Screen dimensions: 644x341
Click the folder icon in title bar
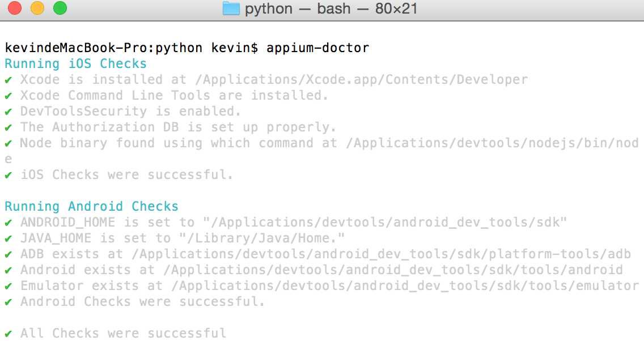click(x=231, y=8)
